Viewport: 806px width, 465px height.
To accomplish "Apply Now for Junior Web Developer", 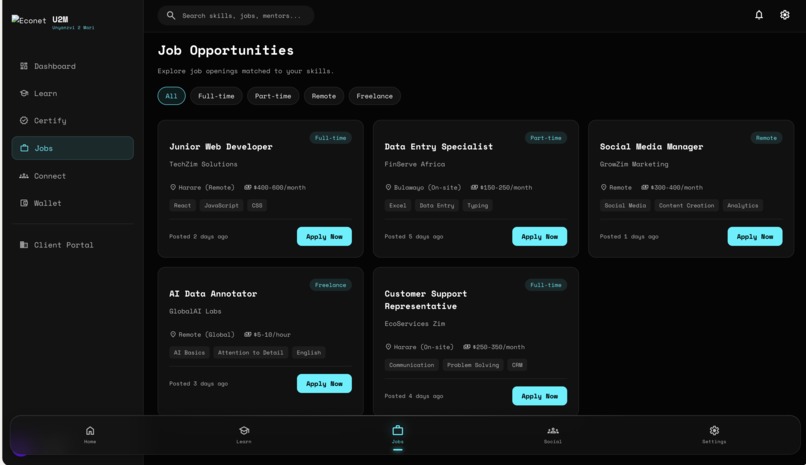I will click(x=324, y=236).
